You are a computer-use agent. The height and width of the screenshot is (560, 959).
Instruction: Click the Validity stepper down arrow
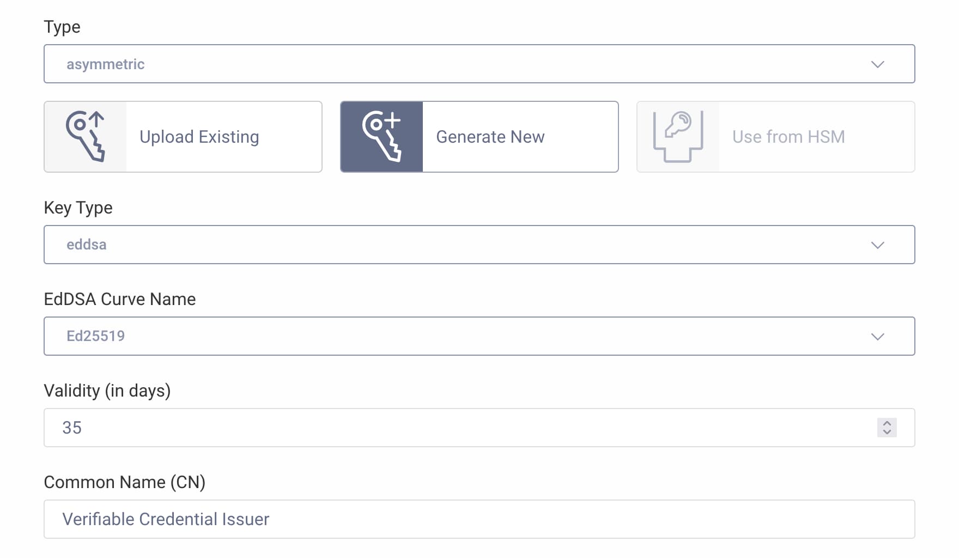[x=887, y=432]
